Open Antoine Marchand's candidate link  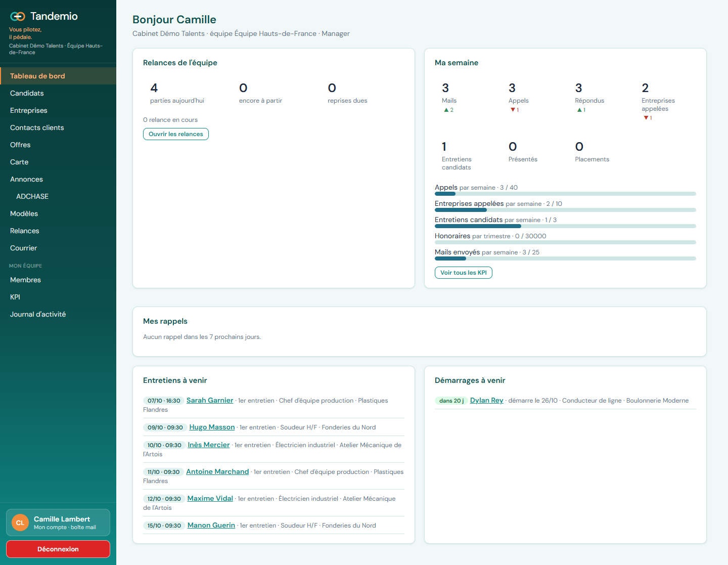(217, 471)
